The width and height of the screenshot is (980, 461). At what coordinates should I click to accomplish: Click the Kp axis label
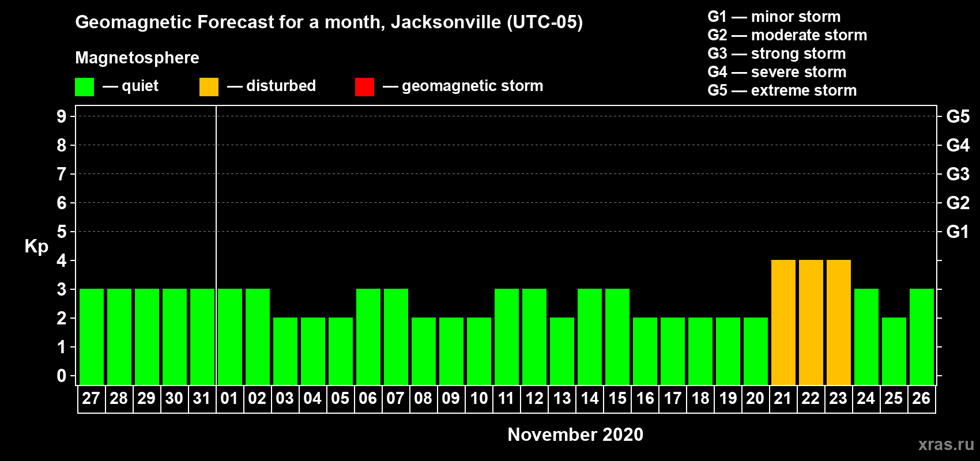point(36,247)
